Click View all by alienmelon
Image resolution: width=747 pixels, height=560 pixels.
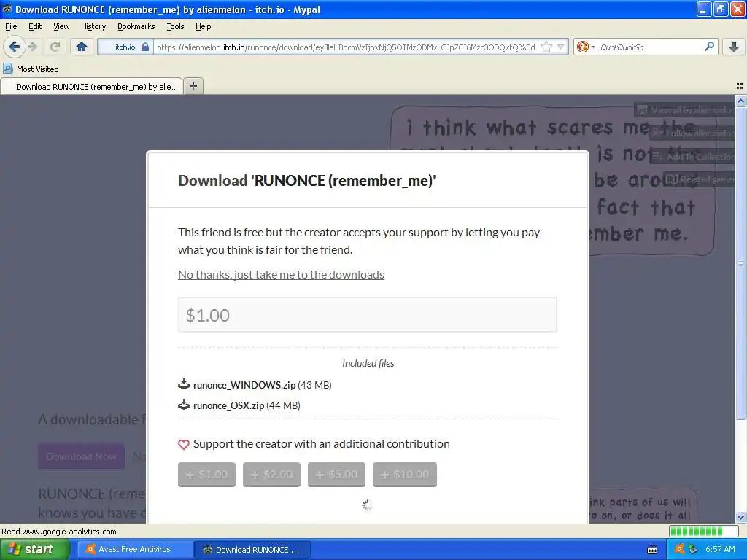[x=685, y=110]
